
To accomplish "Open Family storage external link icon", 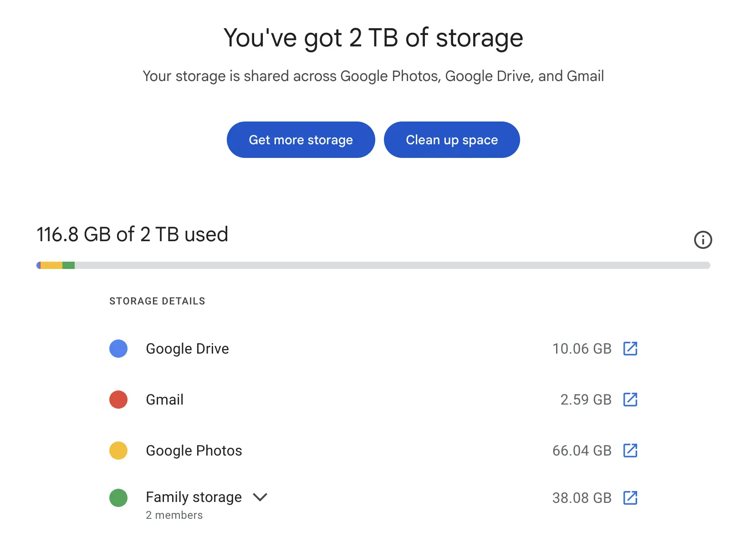I will coord(630,498).
